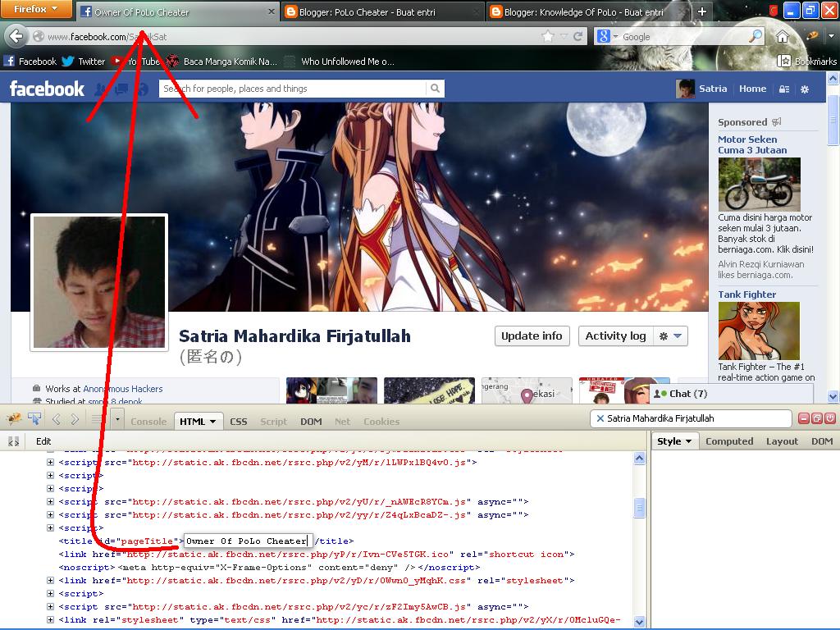840x630 pixels.
Task: Open the Firebug Console tab
Action: tap(148, 422)
